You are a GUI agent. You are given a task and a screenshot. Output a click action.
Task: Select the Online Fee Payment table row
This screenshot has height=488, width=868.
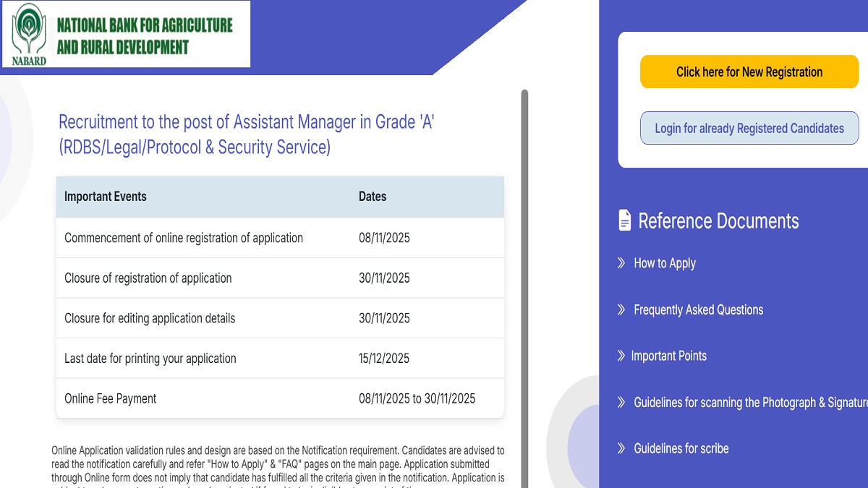280,398
